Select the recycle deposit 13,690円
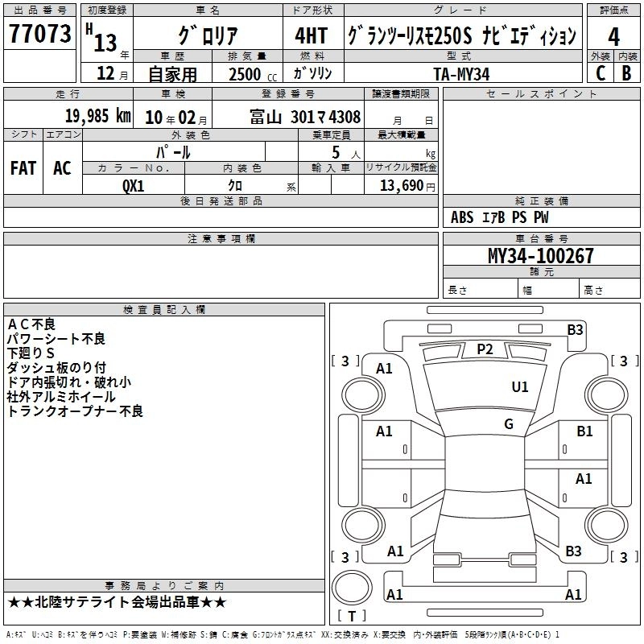The width and height of the screenshot is (644, 644). tap(407, 185)
